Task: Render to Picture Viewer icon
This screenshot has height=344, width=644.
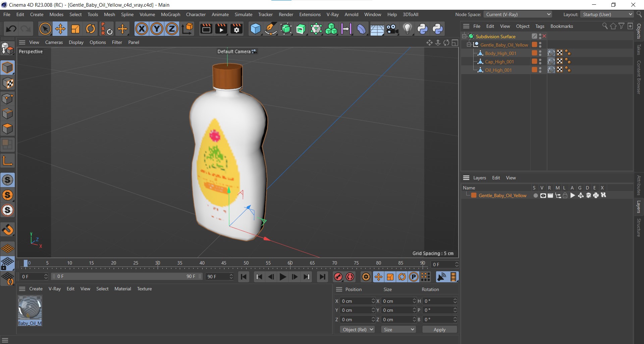Action: [221, 29]
